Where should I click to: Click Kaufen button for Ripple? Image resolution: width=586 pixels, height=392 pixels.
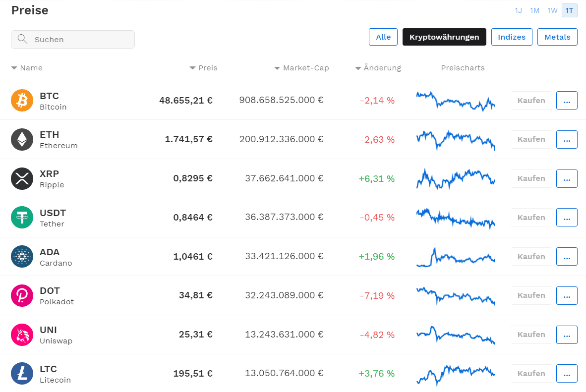tap(531, 178)
